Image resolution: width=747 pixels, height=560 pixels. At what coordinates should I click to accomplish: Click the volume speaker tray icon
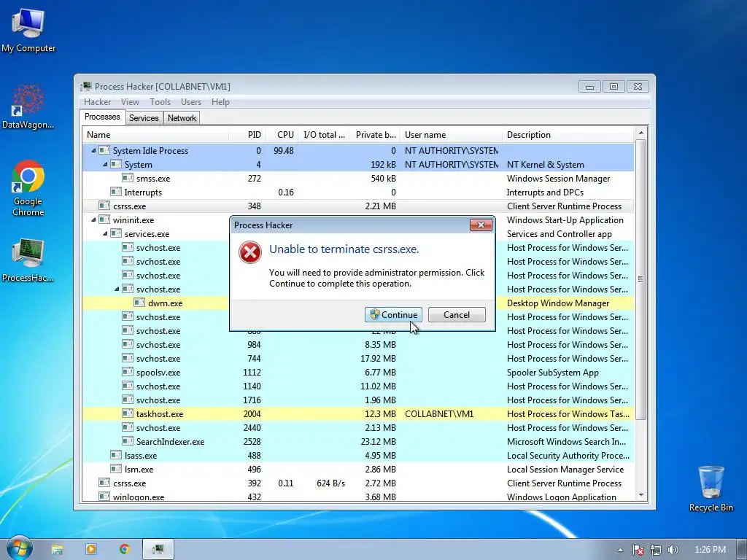673,550
